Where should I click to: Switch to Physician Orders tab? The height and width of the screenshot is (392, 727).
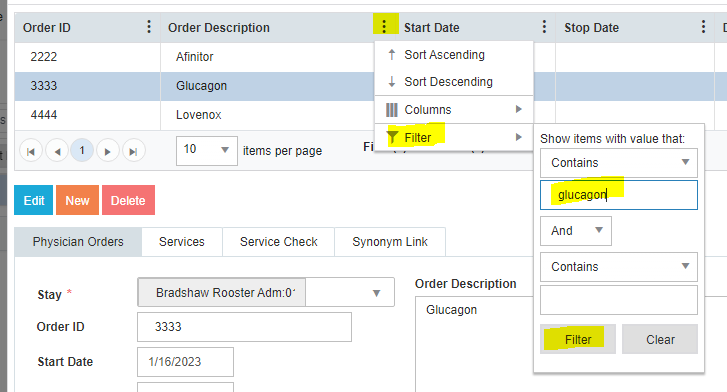(78, 242)
